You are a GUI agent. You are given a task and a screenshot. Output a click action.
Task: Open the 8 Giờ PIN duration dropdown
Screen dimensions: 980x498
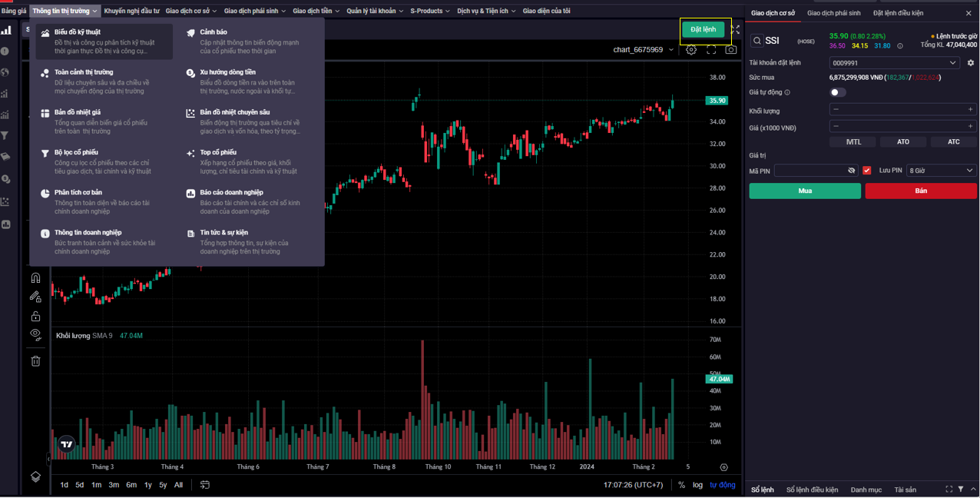click(x=942, y=171)
